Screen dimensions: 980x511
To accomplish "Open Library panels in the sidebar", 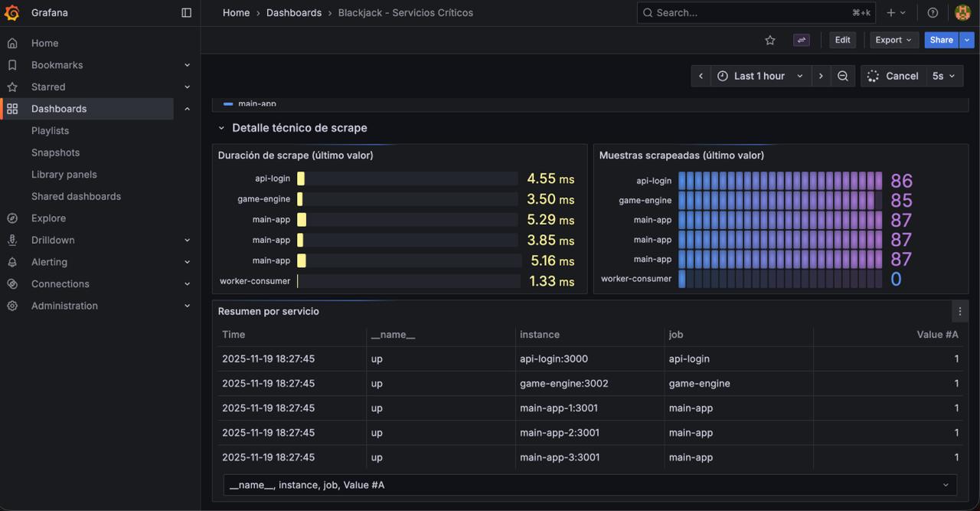I will click(x=64, y=175).
